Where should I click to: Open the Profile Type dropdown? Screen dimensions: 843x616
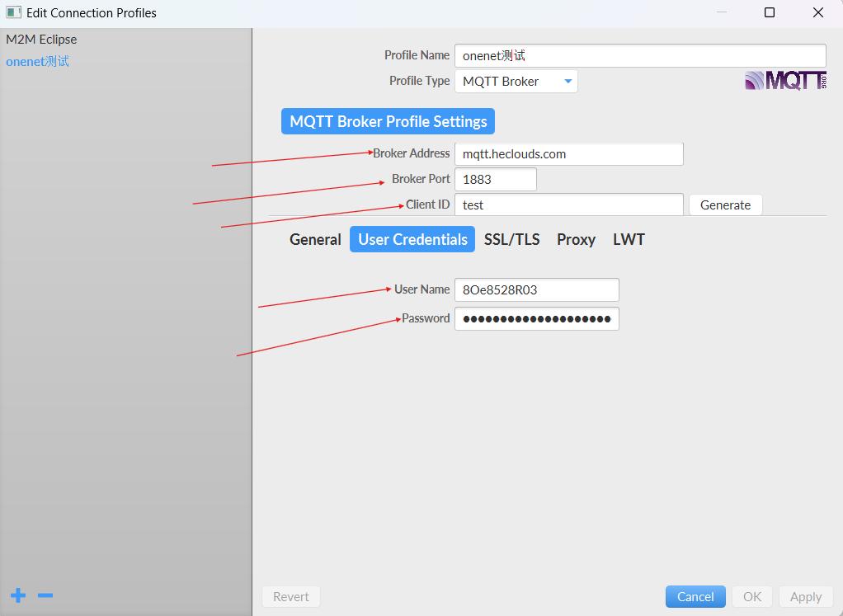pos(516,81)
